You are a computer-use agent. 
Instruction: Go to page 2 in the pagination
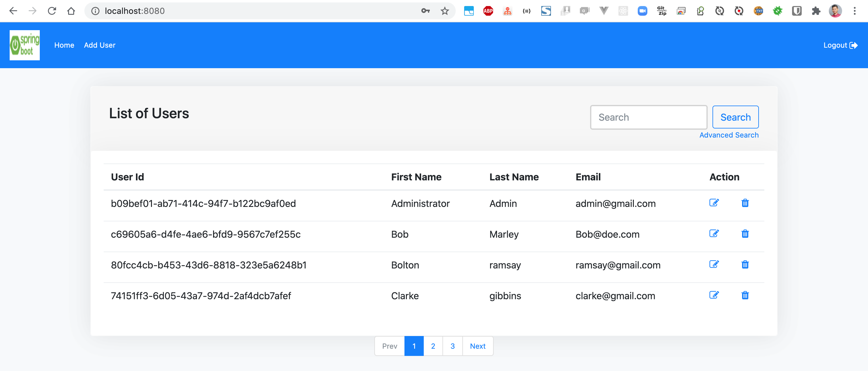coord(433,346)
